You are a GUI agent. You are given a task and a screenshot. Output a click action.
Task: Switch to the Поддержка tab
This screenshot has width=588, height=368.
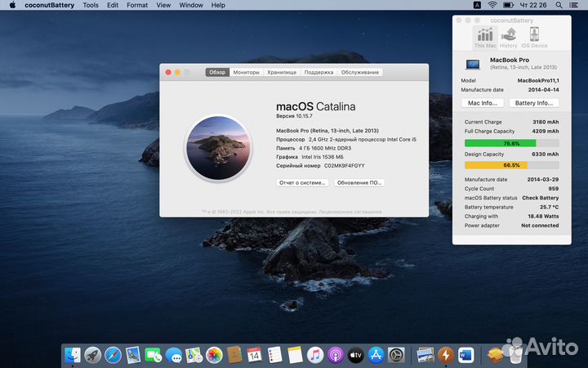point(318,72)
